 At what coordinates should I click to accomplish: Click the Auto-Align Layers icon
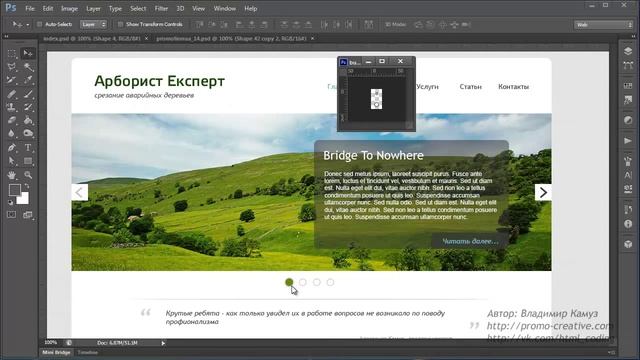tap(369, 24)
